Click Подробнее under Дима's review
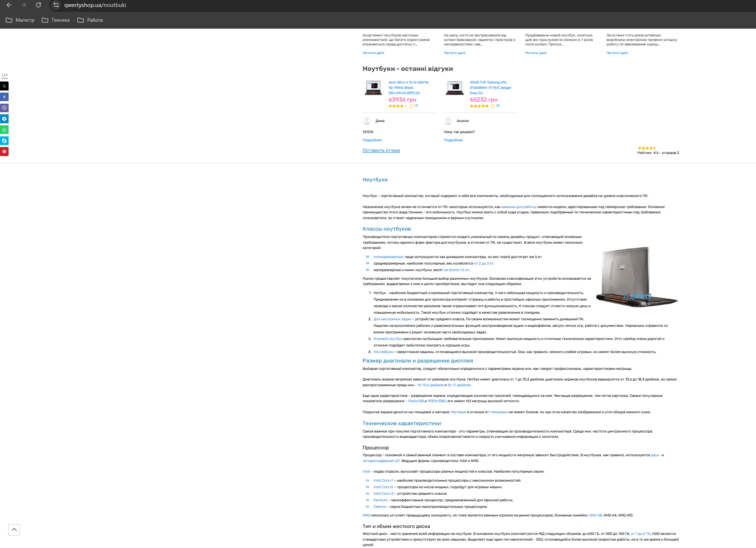 [372, 140]
